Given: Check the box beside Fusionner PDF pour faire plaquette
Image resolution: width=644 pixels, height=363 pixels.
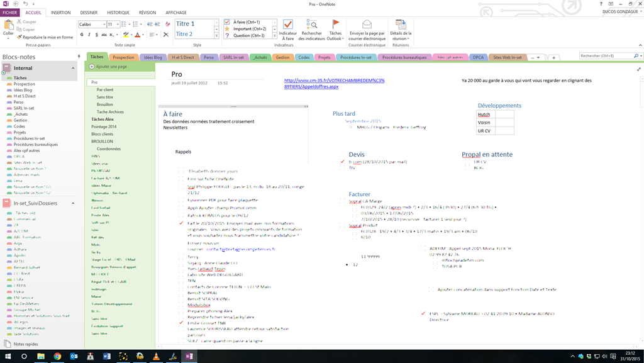Looking at the screenshot, I should coord(181,200).
